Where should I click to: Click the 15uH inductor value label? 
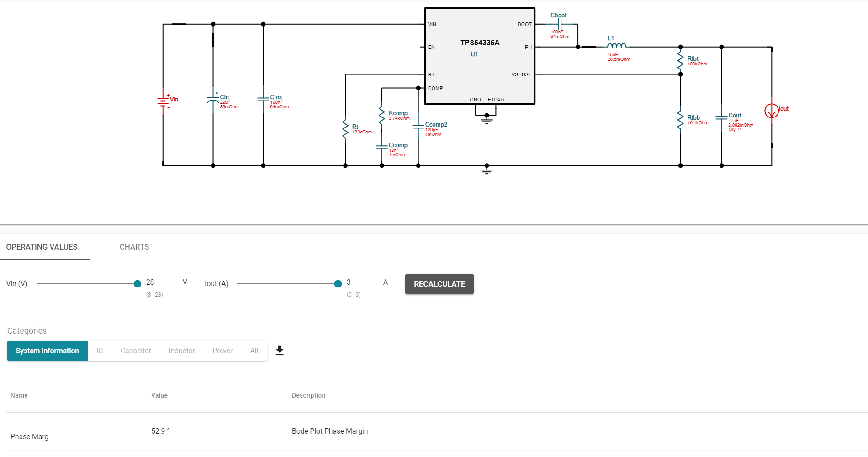(x=613, y=55)
